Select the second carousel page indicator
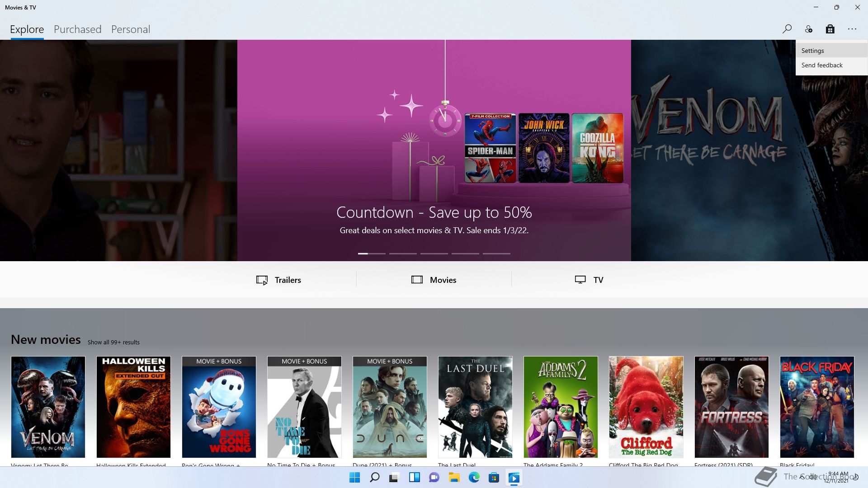 (x=403, y=253)
